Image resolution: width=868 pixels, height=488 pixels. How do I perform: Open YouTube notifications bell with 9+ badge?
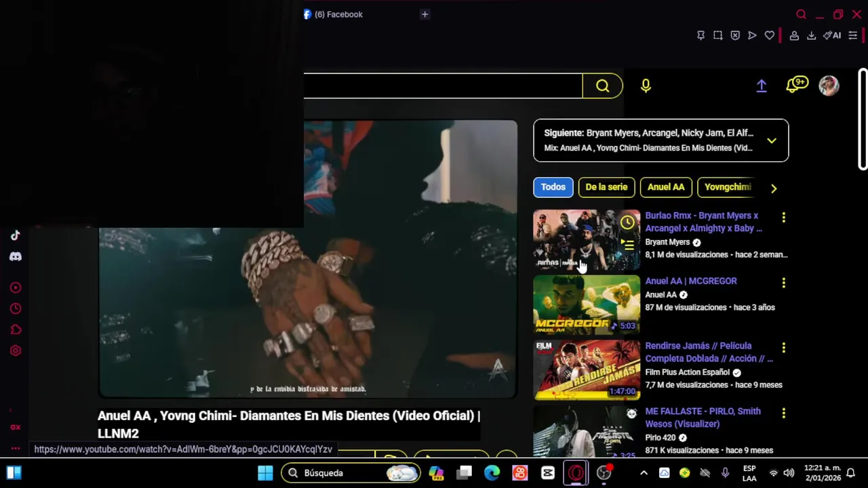796,85
